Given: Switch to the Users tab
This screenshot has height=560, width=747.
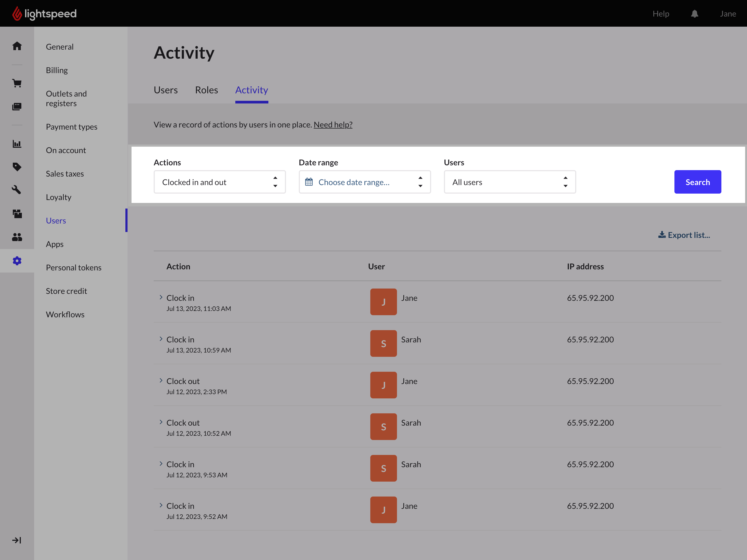Looking at the screenshot, I should 165,90.
